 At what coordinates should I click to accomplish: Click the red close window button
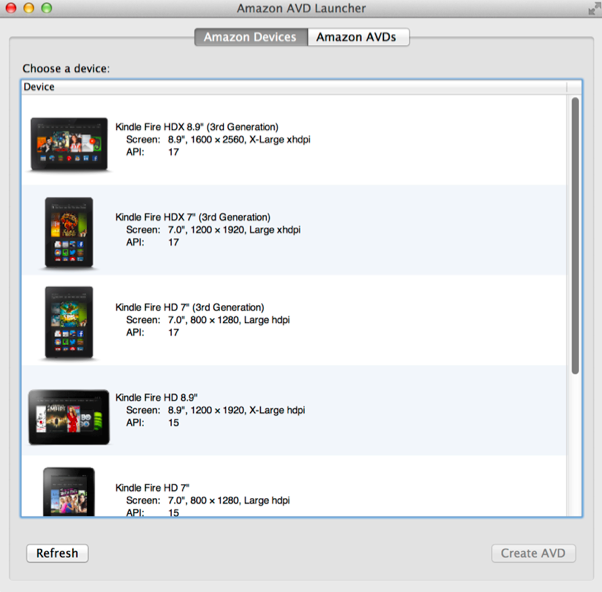coord(11,8)
